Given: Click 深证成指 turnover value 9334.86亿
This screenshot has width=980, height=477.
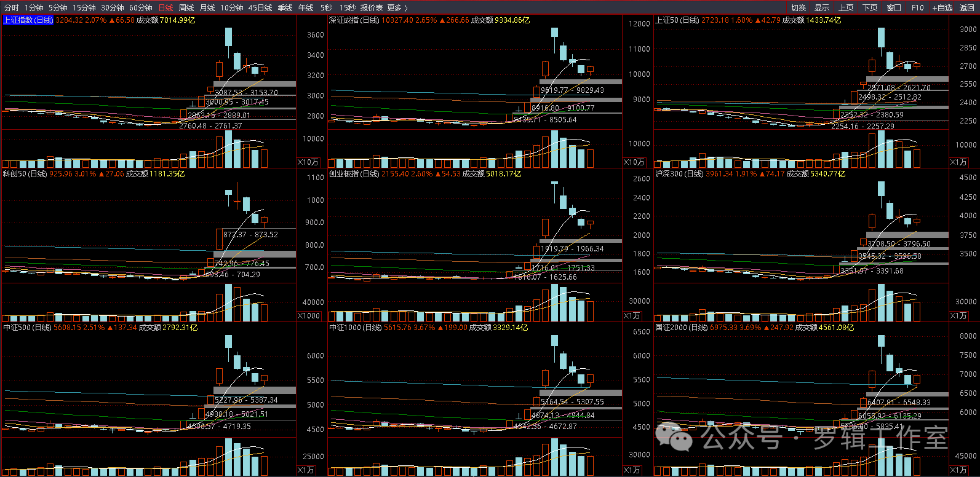Looking at the screenshot, I should click(512, 20).
